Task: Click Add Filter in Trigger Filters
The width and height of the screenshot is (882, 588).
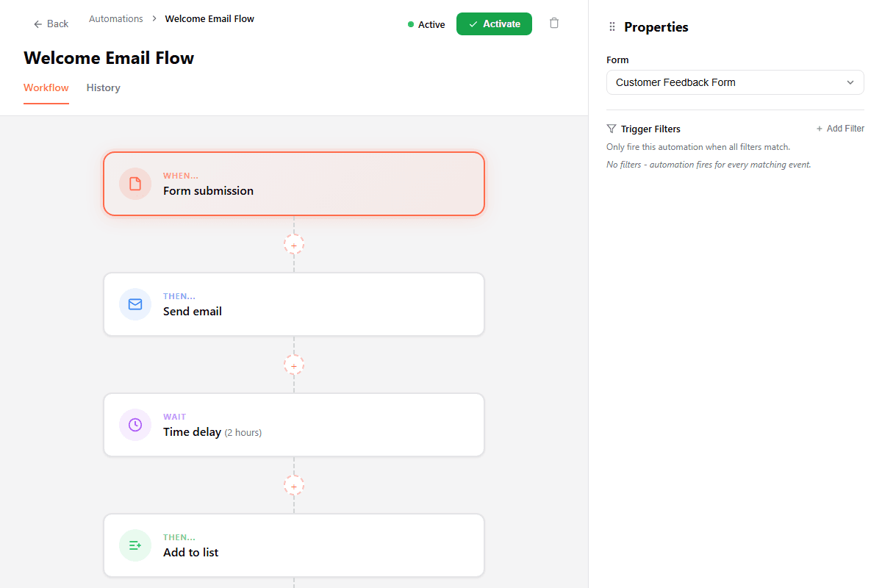Action: tap(840, 128)
